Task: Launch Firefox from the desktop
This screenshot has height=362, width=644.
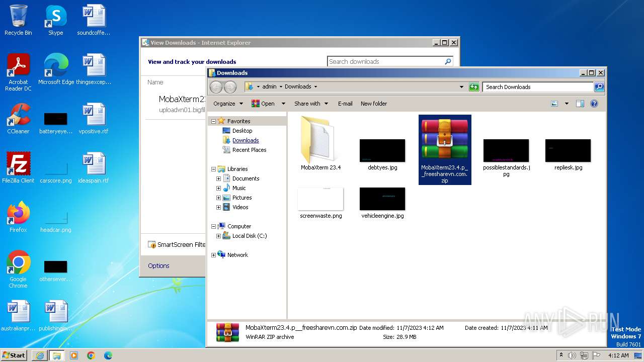Action: tap(18, 217)
